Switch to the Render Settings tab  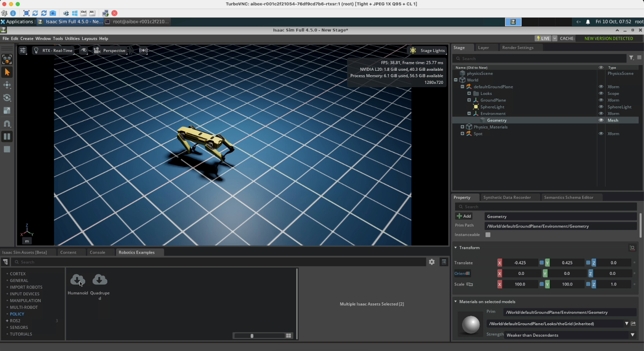518,47
